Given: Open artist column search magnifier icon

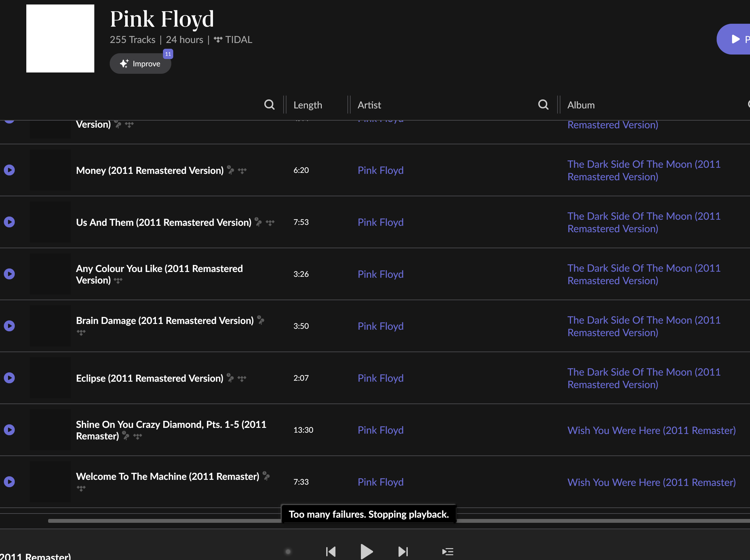Looking at the screenshot, I should pyautogui.click(x=543, y=105).
